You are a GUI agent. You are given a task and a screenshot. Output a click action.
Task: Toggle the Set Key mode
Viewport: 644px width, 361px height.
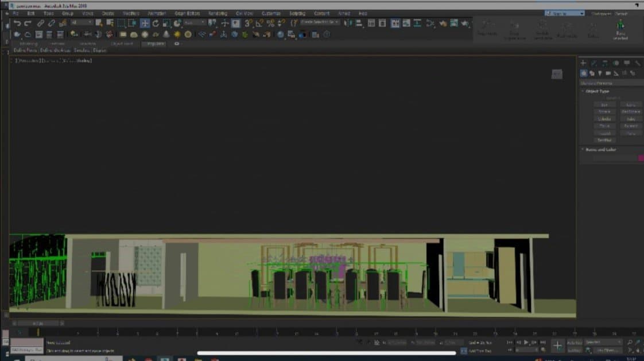pos(574,350)
